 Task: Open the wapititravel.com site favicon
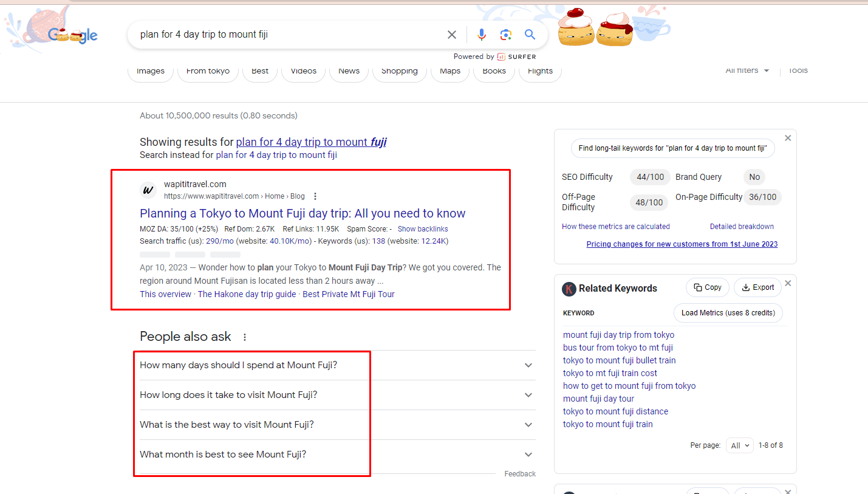(x=148, y=190)
